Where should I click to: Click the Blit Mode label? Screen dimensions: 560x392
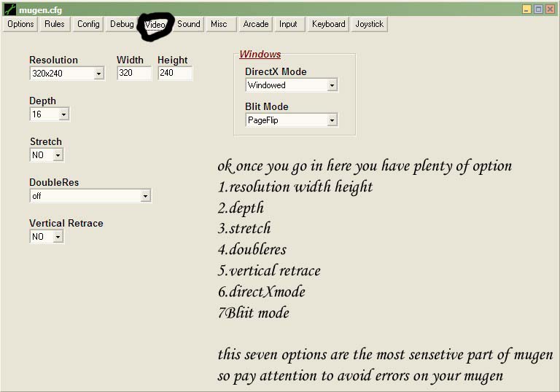[x=266, y=107]
